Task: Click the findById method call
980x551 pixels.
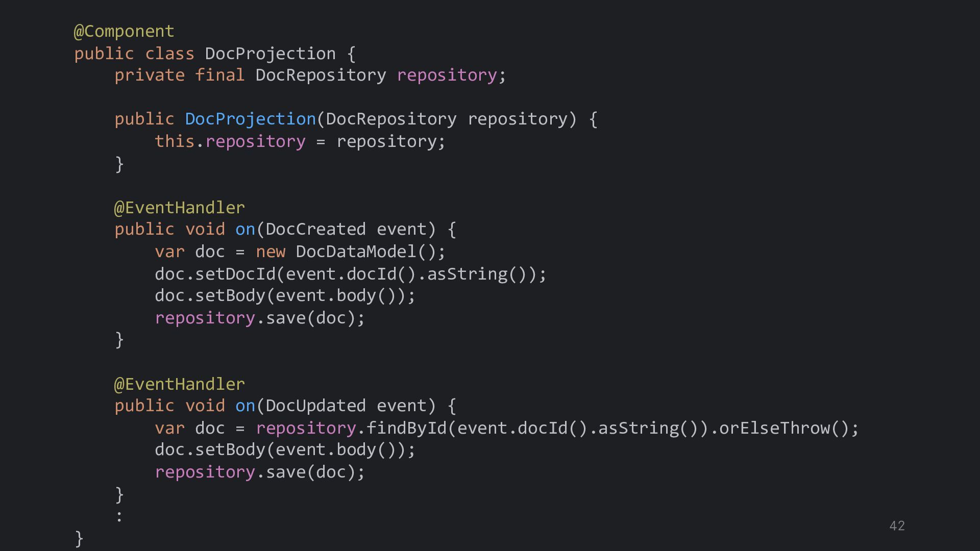Action: click(x=406, y=429)
